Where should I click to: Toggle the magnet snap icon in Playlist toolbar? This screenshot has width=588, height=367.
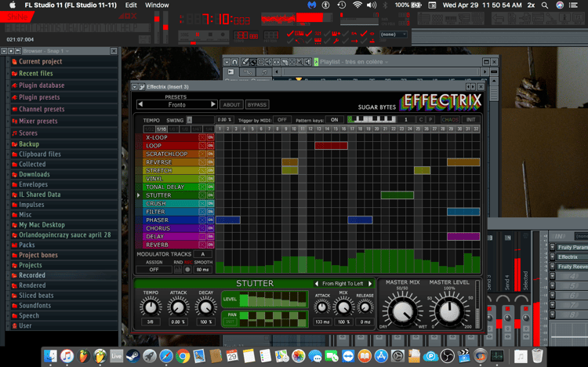click(234, 62)
